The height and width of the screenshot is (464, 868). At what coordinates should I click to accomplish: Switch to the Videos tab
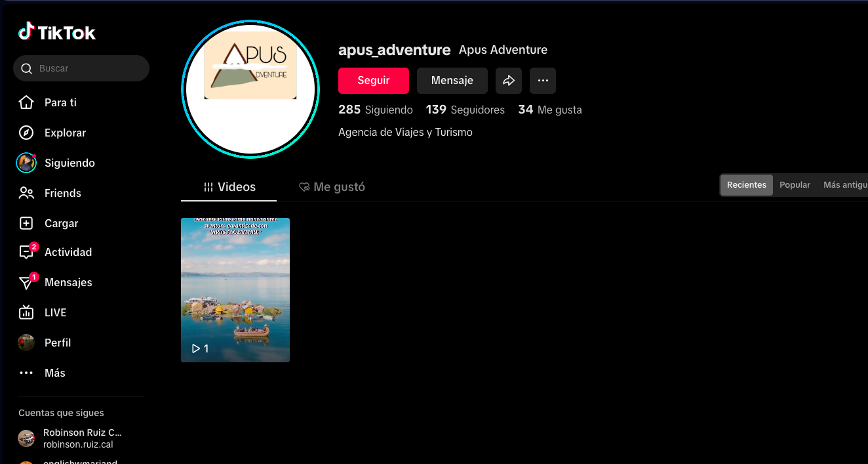click(x=229, y=187)
